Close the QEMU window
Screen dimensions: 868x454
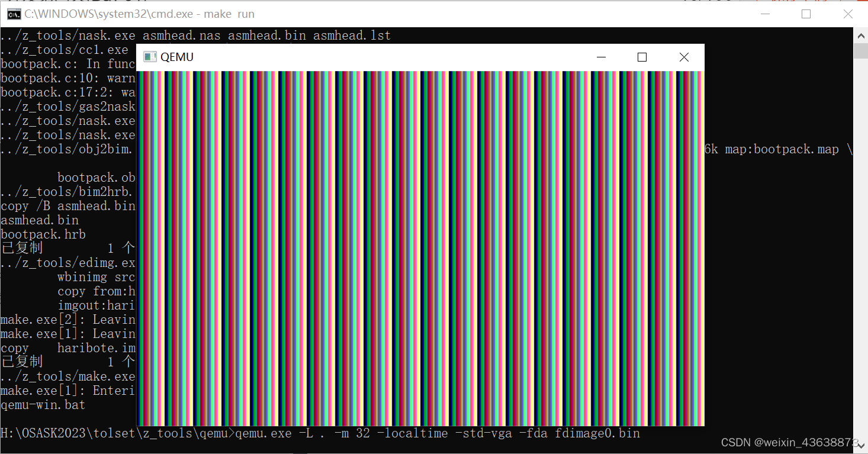(x=684, y=57)
